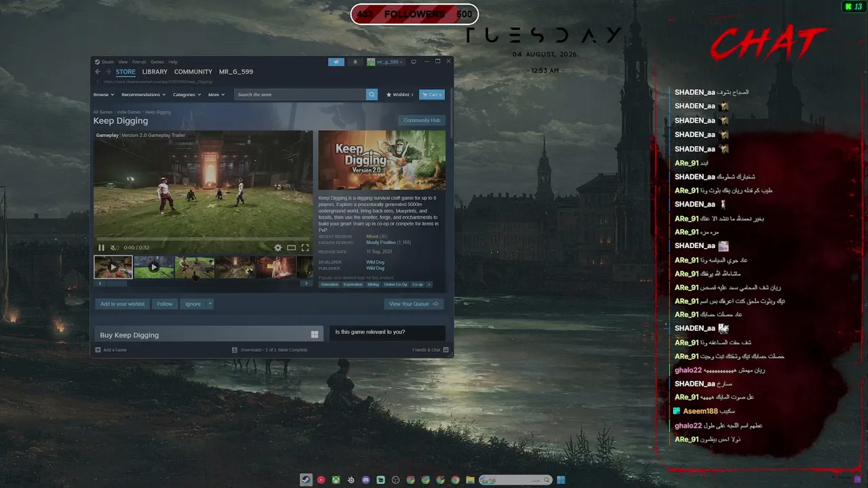This screenshot has height=488, width=868.
Task: Open the Friends menu
Action: tap(139, 62)
